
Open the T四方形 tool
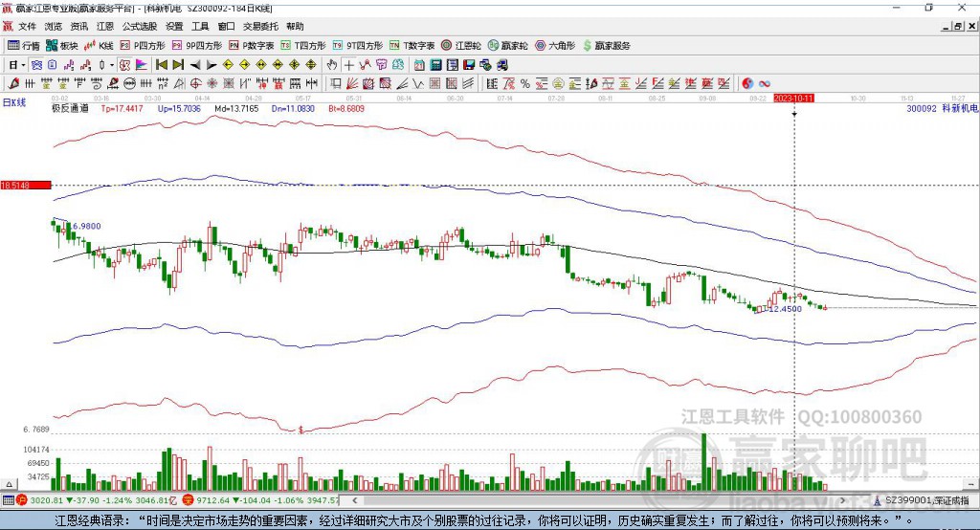coord(303,46)
